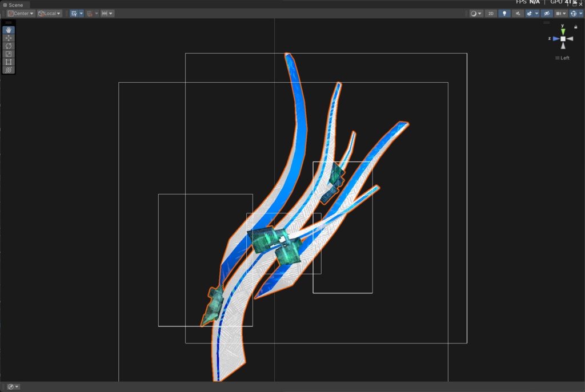Select the teal mesh cluster at scene center
Screen dimensions: 585x392
coord(275,244)
